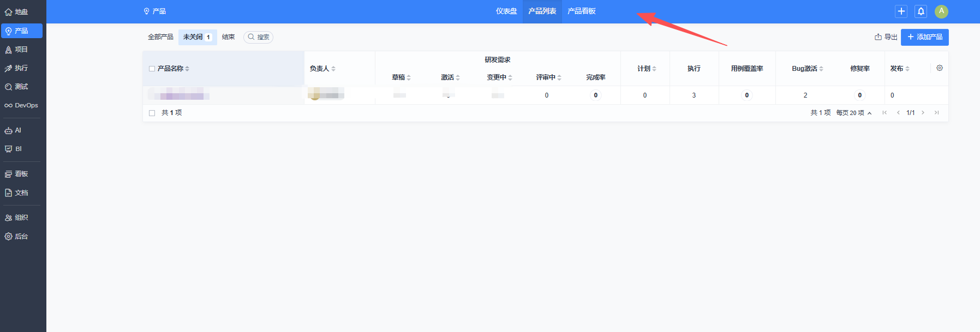Tick the footer checkbox beside 共1项
This screenshot has height=332, width=980.
152,113
